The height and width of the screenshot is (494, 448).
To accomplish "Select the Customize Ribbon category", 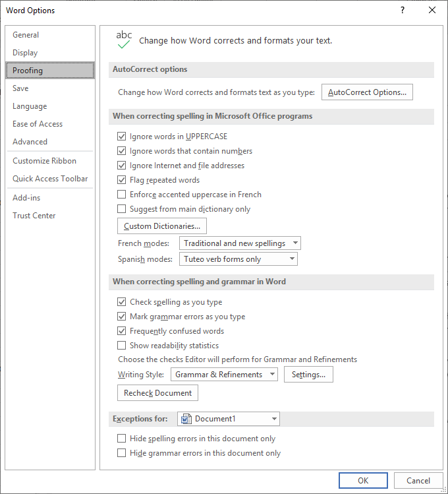I will (x=44, y=161).
